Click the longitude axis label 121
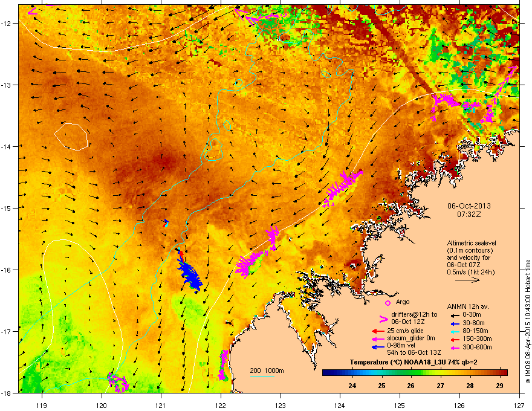The height and width of the screenshot is (411, 532). (161, 405)
